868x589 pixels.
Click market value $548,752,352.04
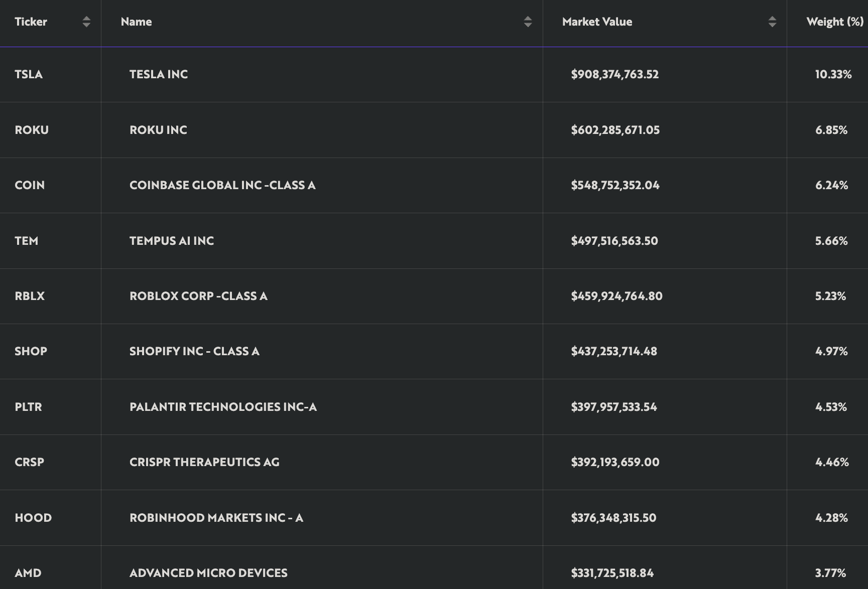[x=615, y=185]
